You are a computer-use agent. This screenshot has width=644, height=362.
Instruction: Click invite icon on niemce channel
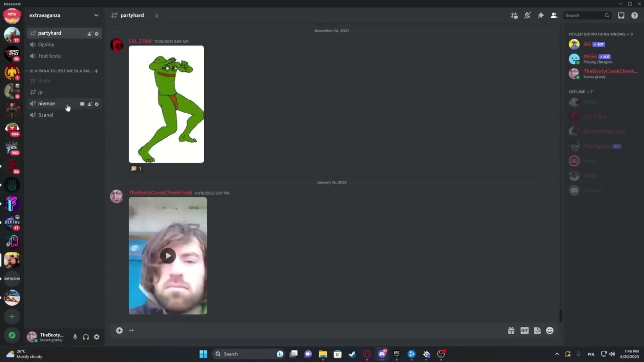90,104
